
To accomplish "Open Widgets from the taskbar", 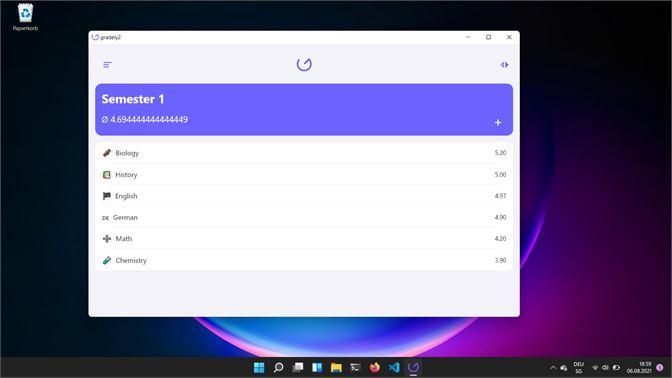I will 317,367.
